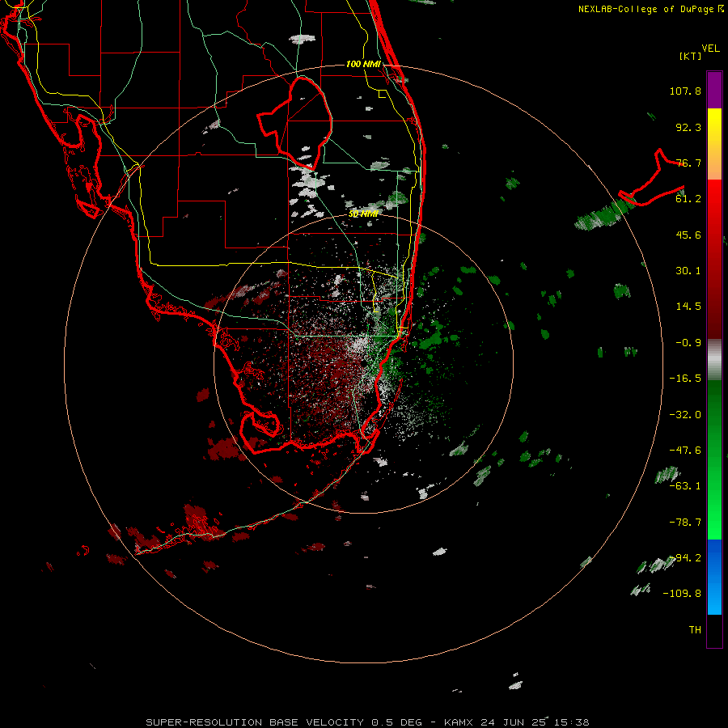Click the 50 NMI range ring label
The height and width of the screenshot is (728, 728).
[x=363, y=214]
